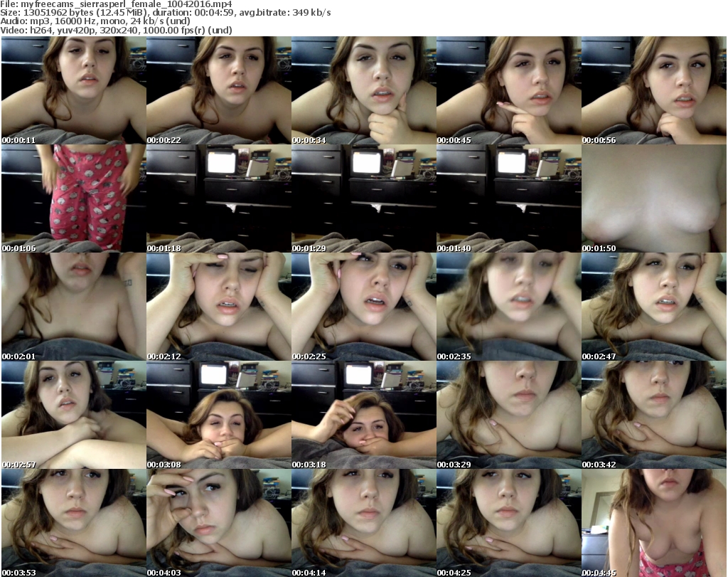Open the frame timestamped 00:04:03

coord(218,523)
